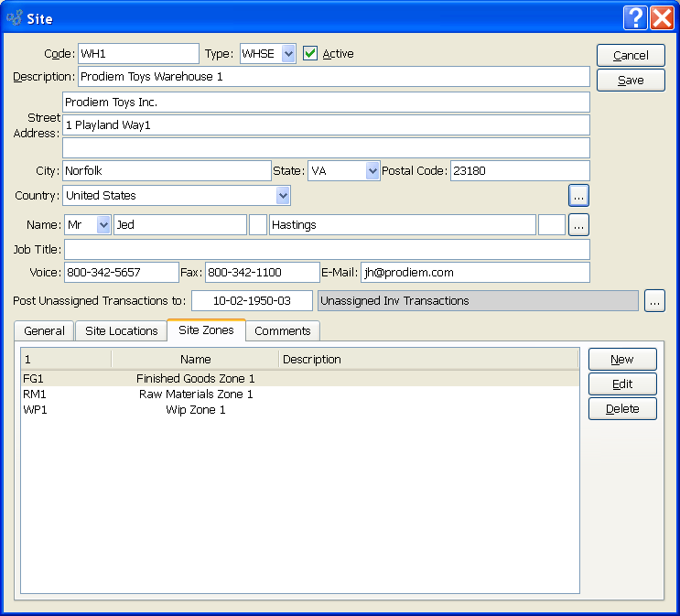
Task: Sort by the Name column header
Action: (x=195, y=360)
